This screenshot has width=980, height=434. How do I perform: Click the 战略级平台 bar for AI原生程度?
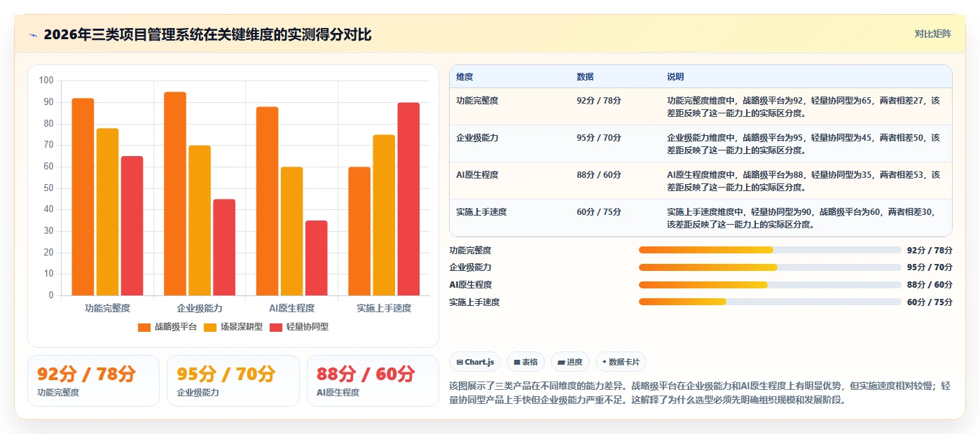click(267, 201)
